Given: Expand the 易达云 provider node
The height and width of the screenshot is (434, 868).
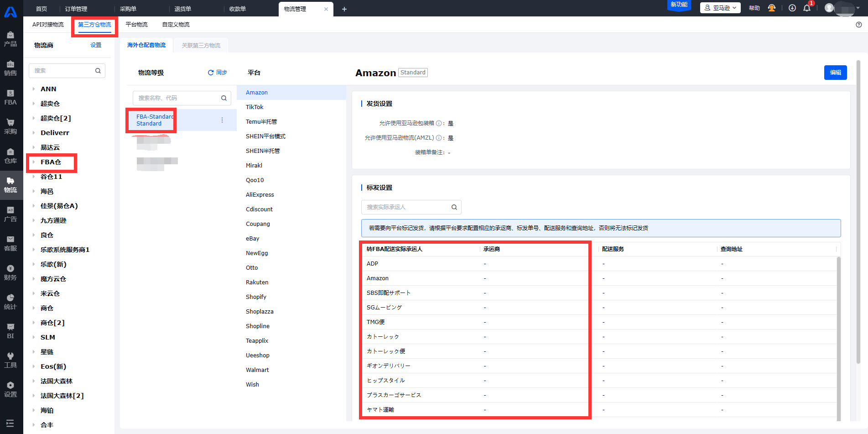Looking at the screenshot, I should [x=34, y=147].
